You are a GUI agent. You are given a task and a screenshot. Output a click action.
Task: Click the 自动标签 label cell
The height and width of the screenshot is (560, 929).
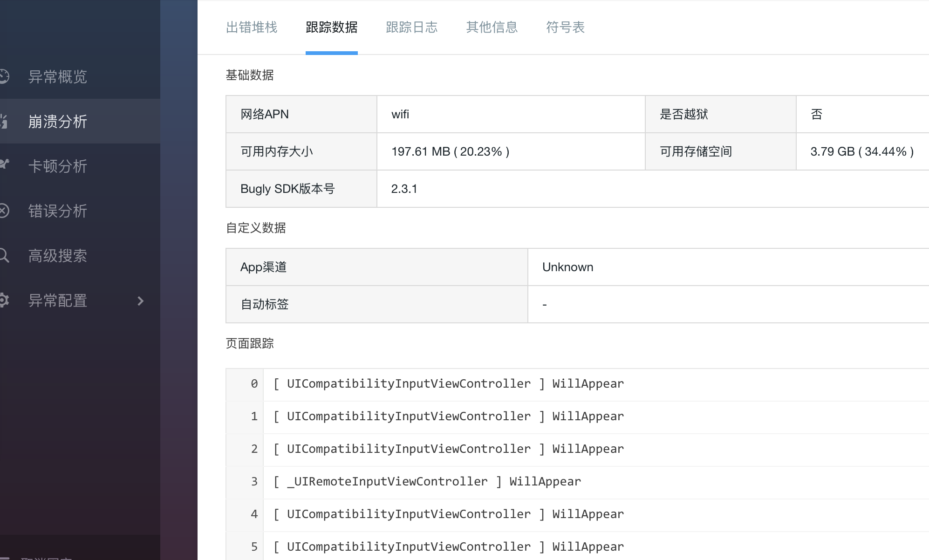point(377,304)
